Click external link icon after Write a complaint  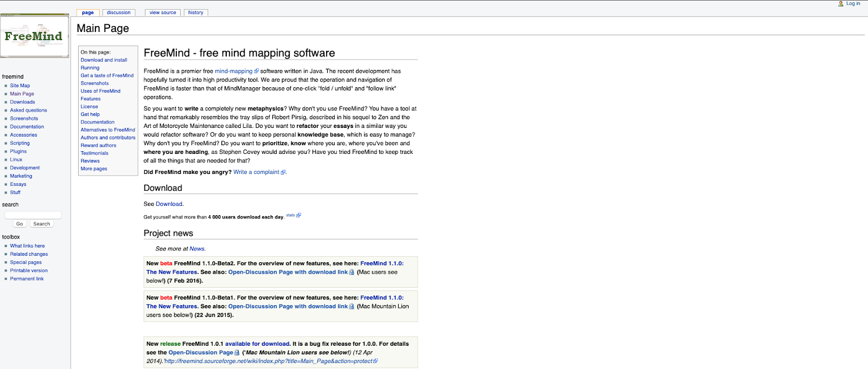[x=283, y=172]
